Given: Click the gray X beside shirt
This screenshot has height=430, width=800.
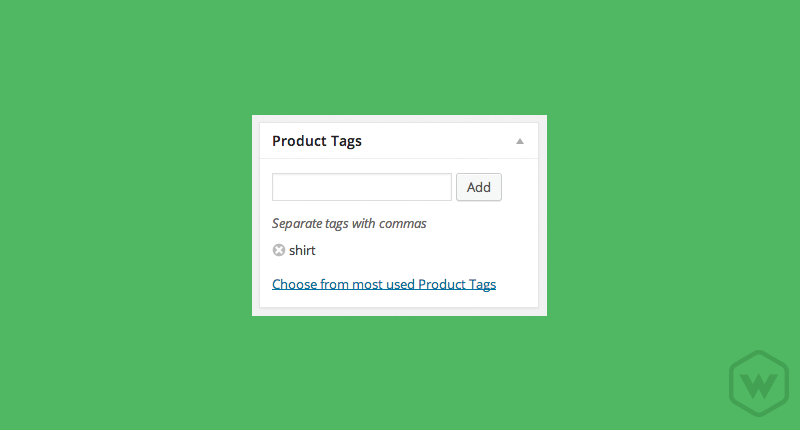Looking at the screenshot, I should (279, 250).
